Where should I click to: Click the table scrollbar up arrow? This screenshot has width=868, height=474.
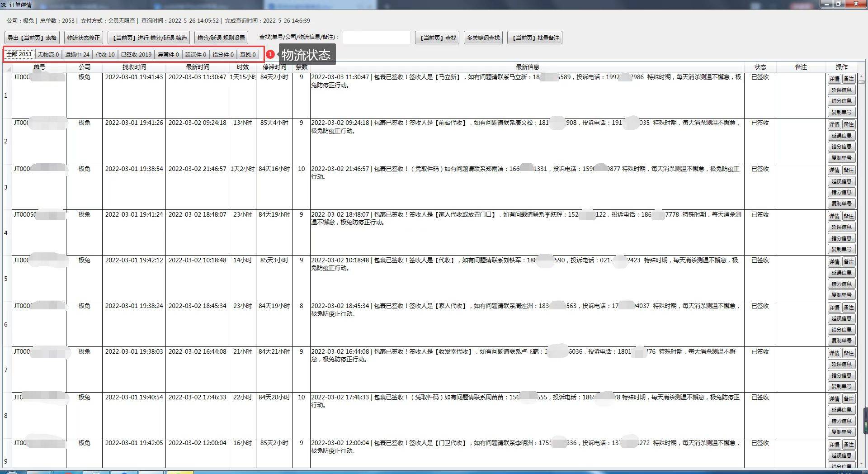point(861,77)
